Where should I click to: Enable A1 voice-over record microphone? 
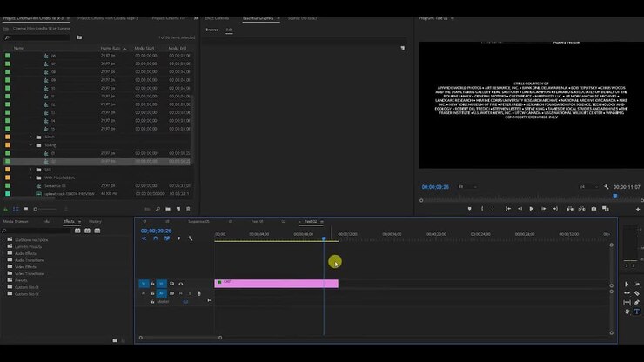[x=199, y=293]
